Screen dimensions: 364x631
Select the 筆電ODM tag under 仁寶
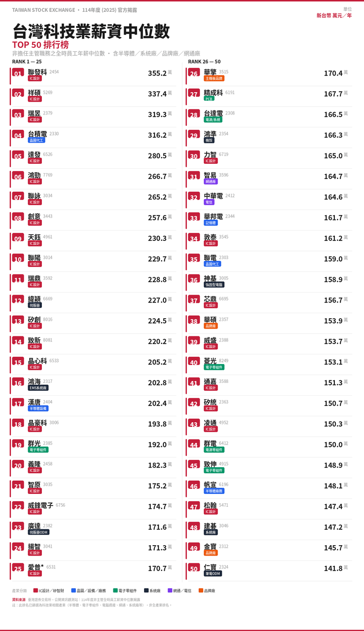click(x=213, y=574)
